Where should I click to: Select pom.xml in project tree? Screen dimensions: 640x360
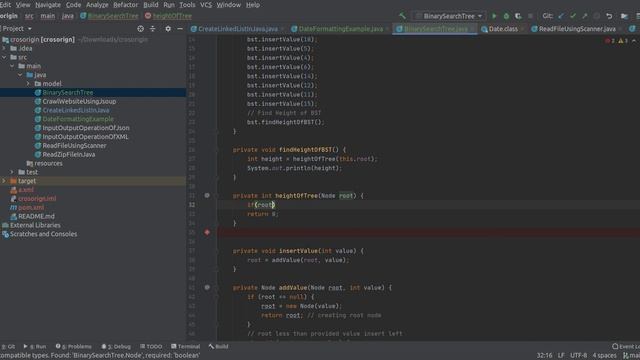(x=31, y=207)
